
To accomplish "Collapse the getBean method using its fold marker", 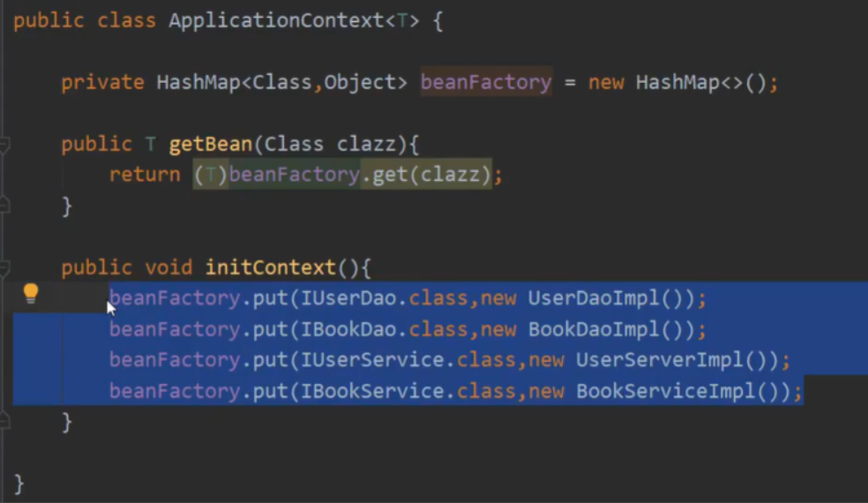I will pos(4,145).
